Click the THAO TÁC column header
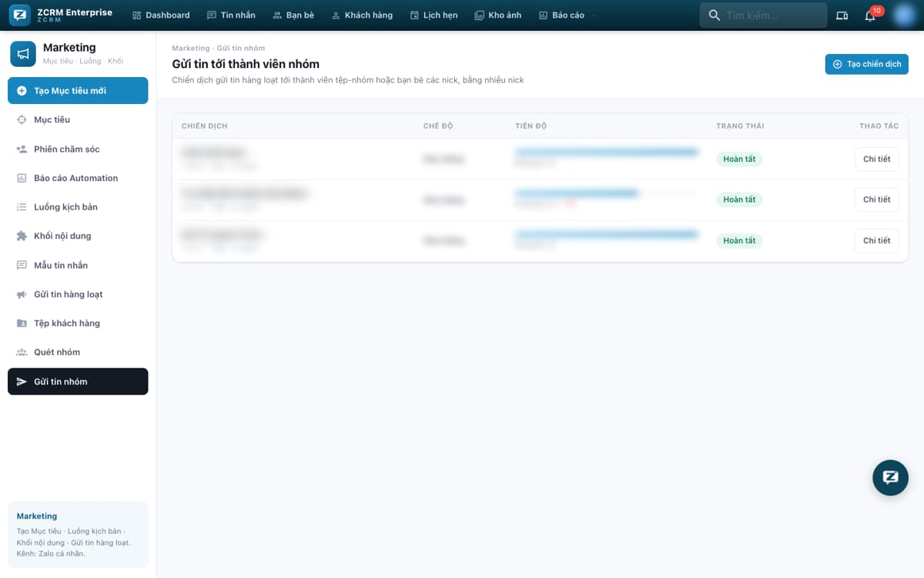The image size is (924, 578). point(879,126)
